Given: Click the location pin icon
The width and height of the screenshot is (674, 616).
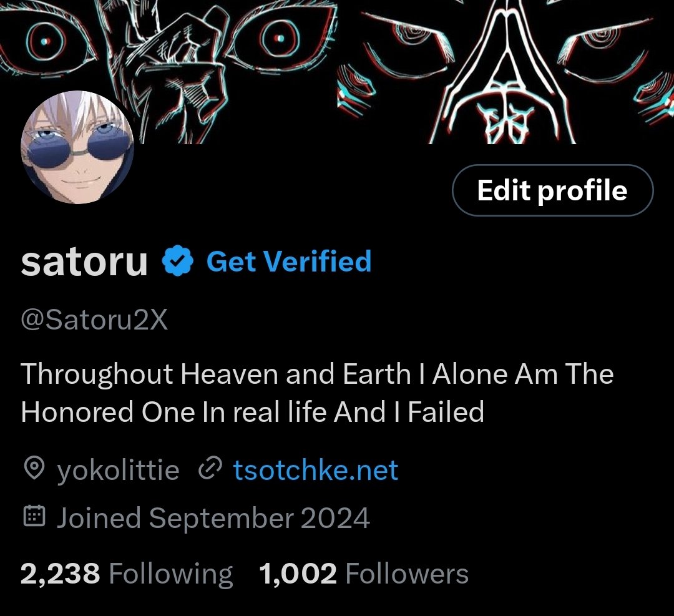Looking at the screenshot, I should tap(34, 469).
